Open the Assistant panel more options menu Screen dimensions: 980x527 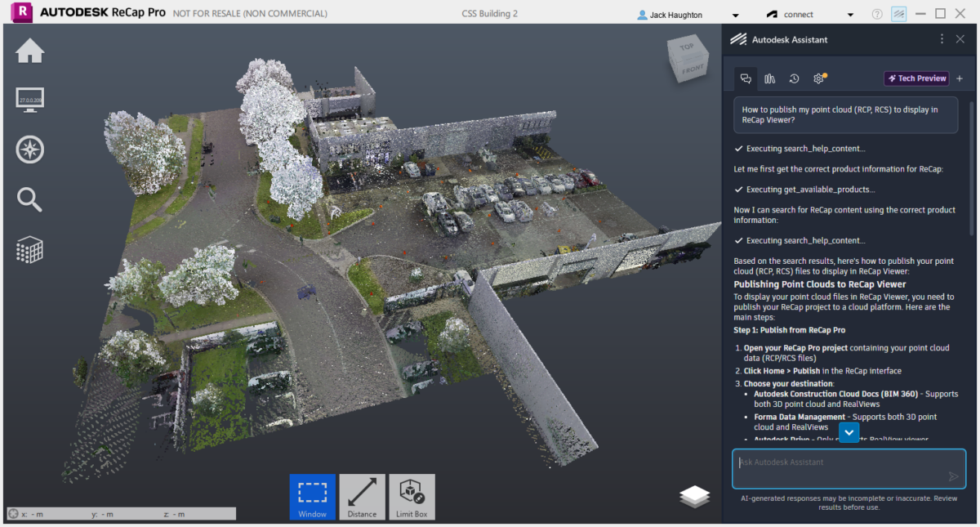(942, 39)
